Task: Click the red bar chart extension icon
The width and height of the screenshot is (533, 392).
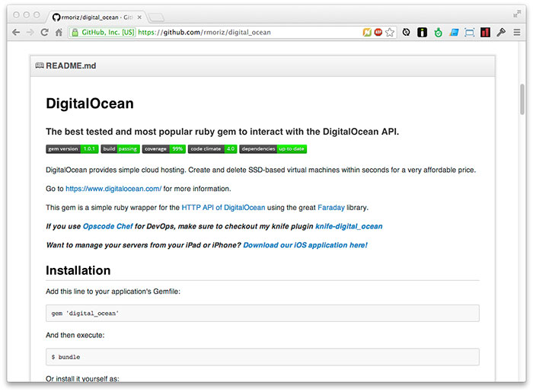Action: [x=486, y=32]
